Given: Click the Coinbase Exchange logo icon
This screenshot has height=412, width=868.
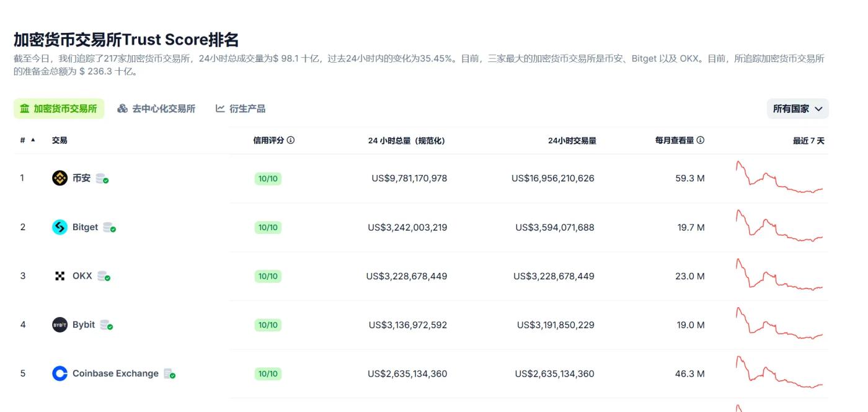Looking at the screenshot, I should coord(60,374).
